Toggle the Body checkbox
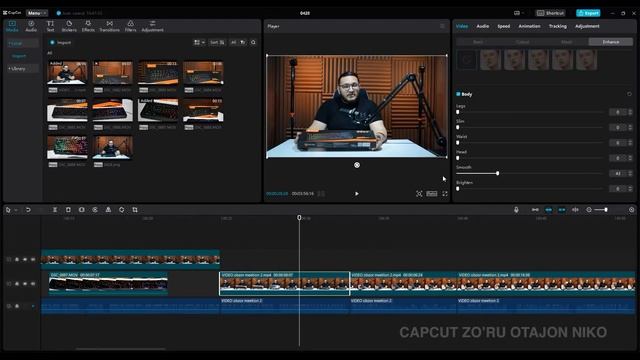The image size is (640, 360). (458, 94)
